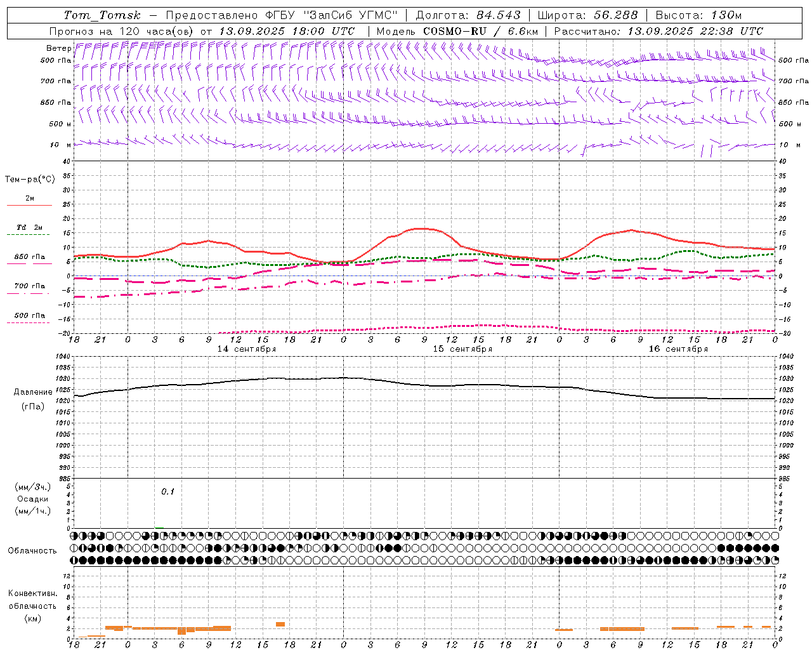Click the 15 сентября date label
The width and height of the screenshot is (812, 650).
click(x=462, y=349)
